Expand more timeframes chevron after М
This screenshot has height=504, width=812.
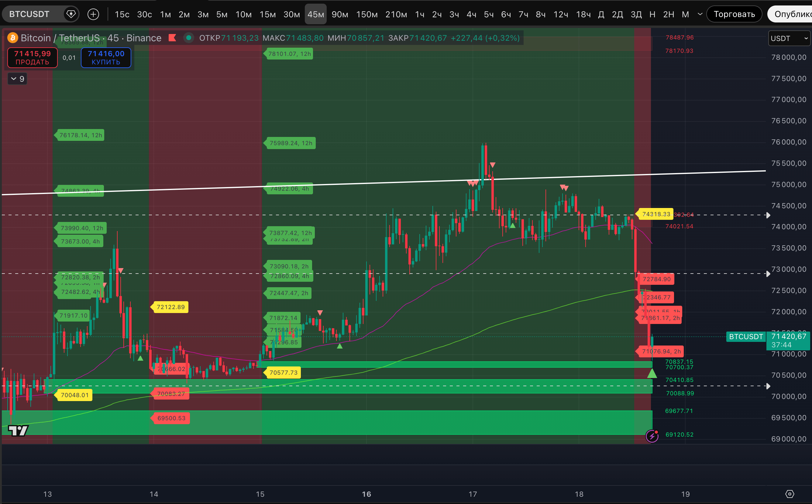pyautogui.click(x=700, y=14)
